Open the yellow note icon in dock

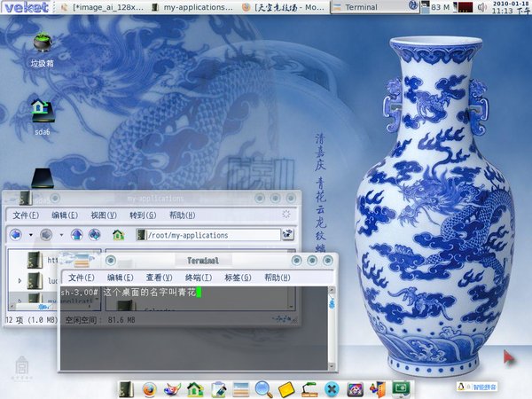[286, 388]
